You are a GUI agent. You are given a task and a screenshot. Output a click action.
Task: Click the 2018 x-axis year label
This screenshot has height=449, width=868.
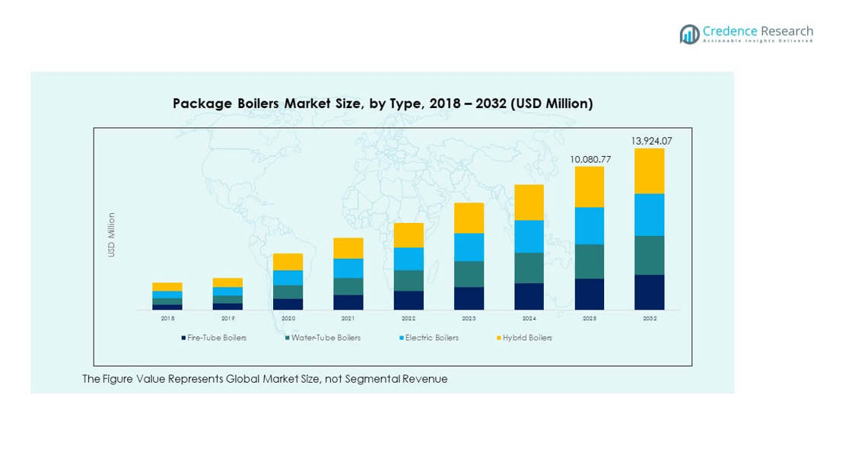click(167, 319)
